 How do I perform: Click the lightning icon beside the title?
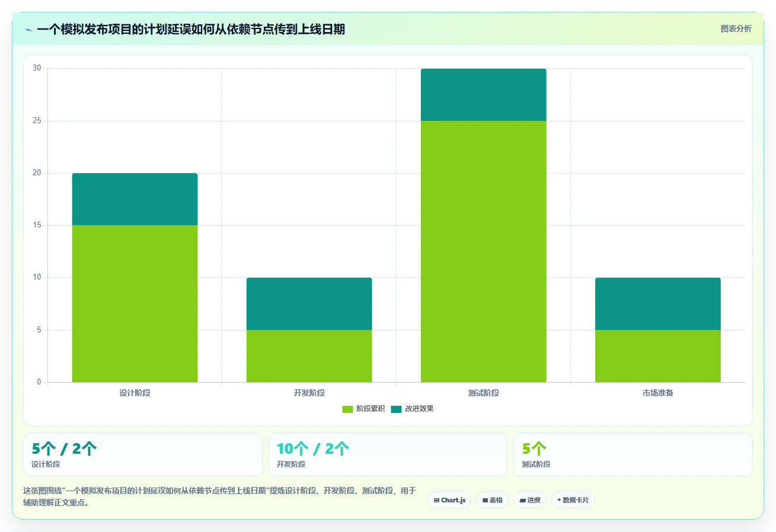point(28,30)
